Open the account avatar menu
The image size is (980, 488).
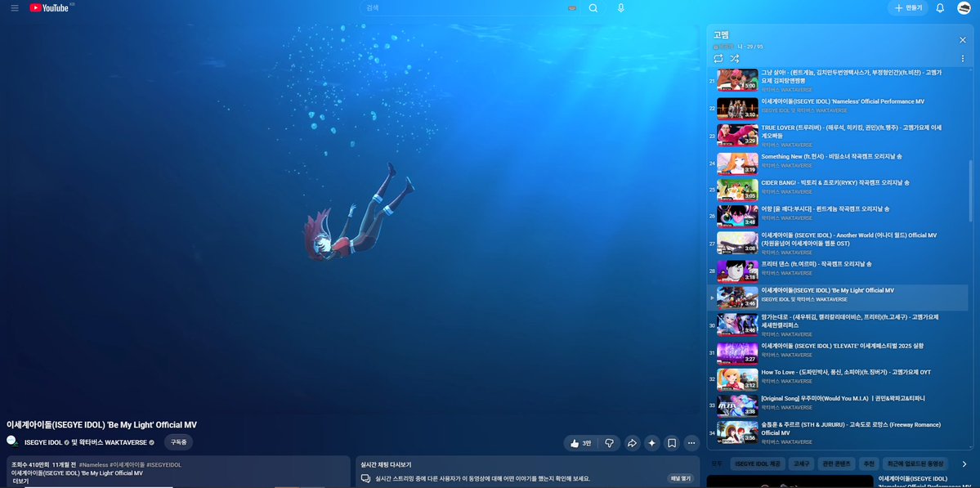[x=964, y=8]
